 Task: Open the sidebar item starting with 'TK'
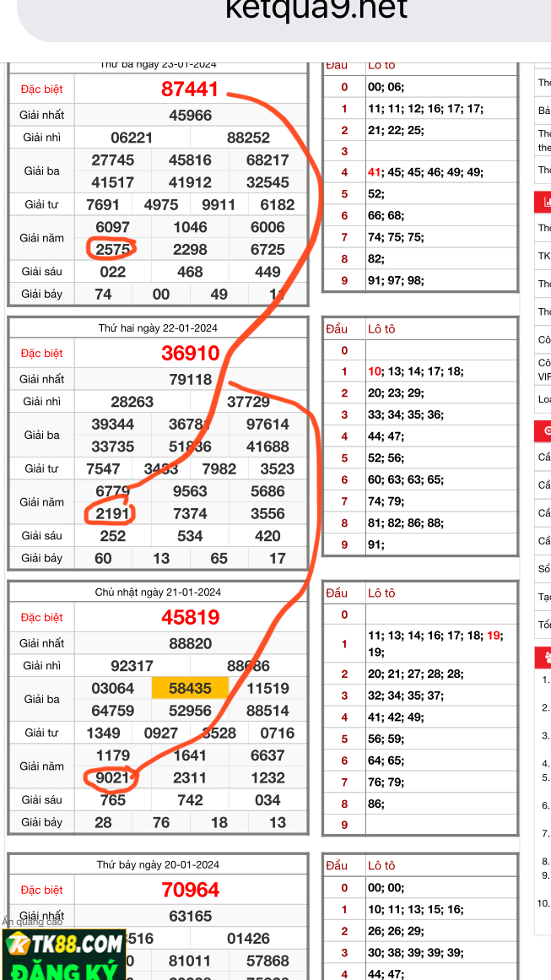(544, 256)
